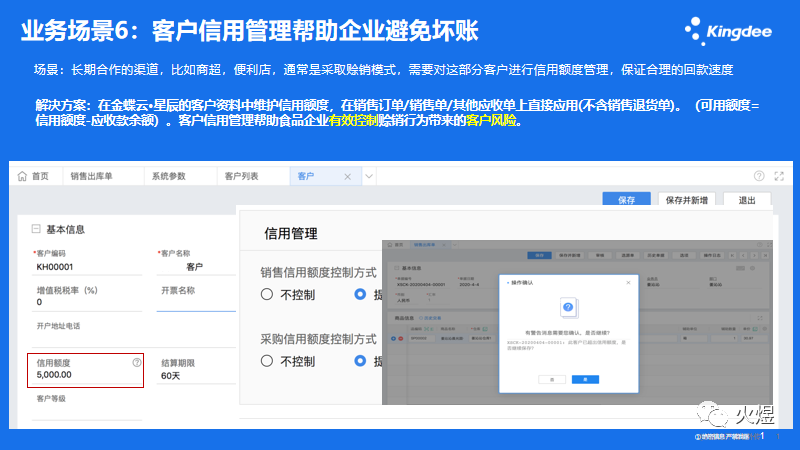The height and width of the screenshot is (450, 800).
Task: Click the 信用管理 panel heading
Action: (x=291, y=234)
